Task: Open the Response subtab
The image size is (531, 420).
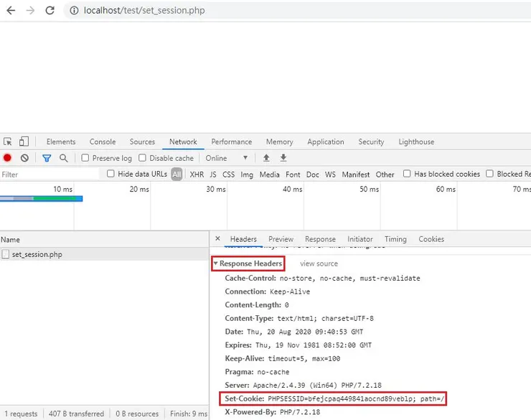Action: (x=320, y=239)
